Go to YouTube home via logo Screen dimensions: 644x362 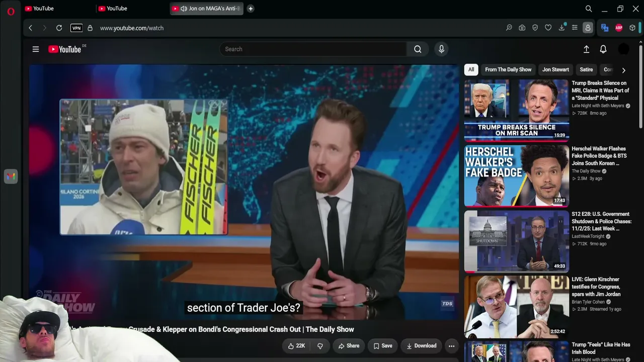(x=65, y=49)
